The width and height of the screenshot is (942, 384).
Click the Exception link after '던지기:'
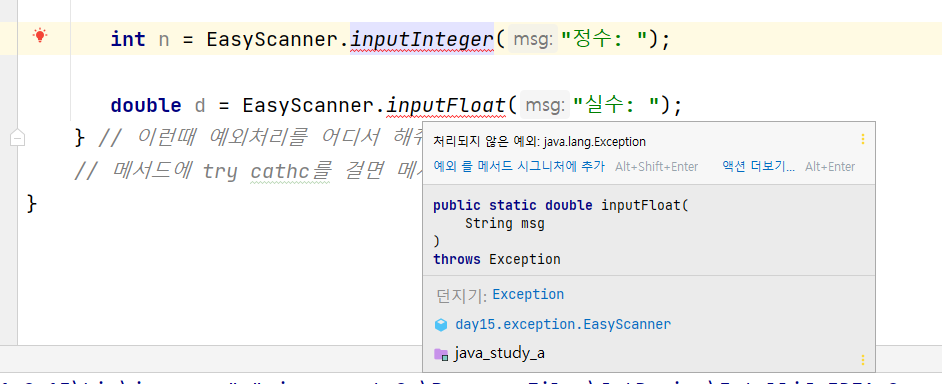tap(528, 294)
